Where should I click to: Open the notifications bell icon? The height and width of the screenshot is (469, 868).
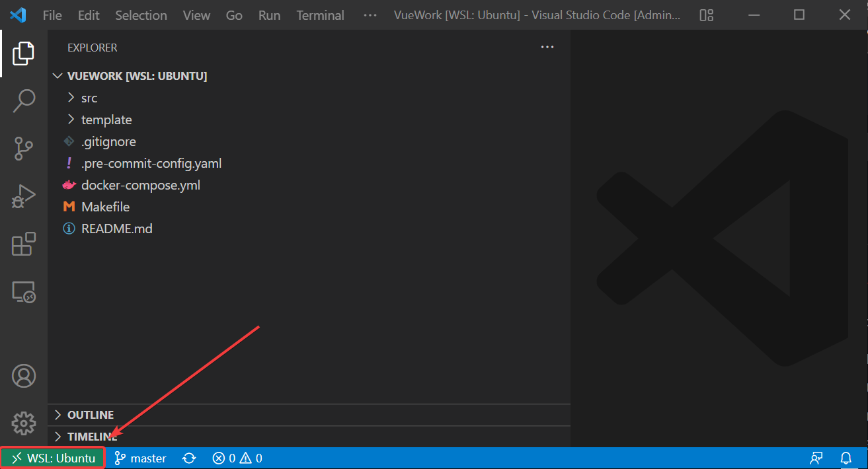pos(846,458)
